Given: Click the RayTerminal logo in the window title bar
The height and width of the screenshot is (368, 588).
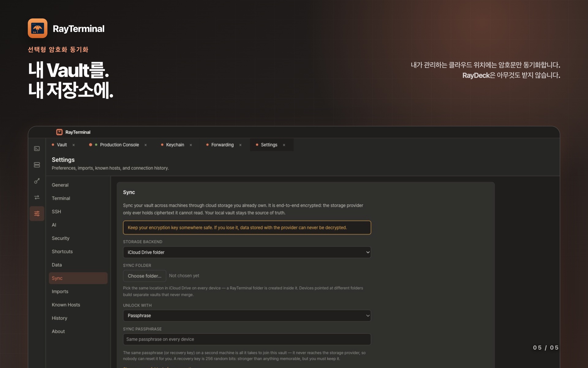Looking at the screenshot, I should point(59,132).
